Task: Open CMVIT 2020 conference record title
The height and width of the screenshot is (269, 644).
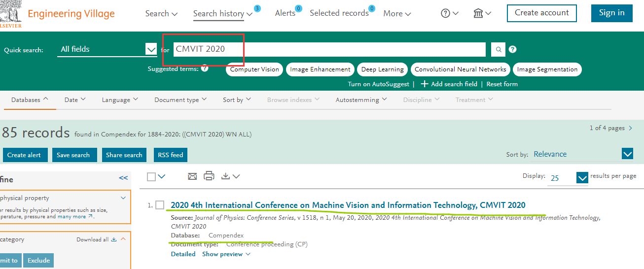Action: pos(348,205)
